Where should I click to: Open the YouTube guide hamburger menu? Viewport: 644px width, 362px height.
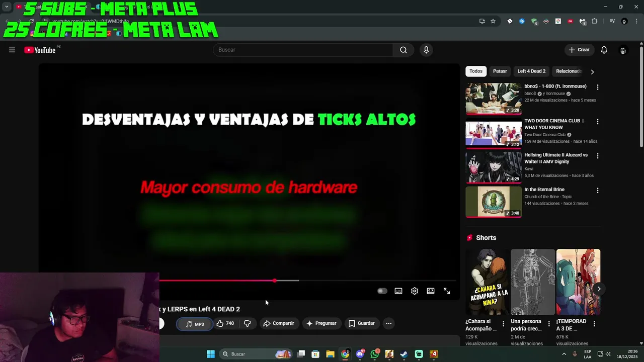pos(12,50)
